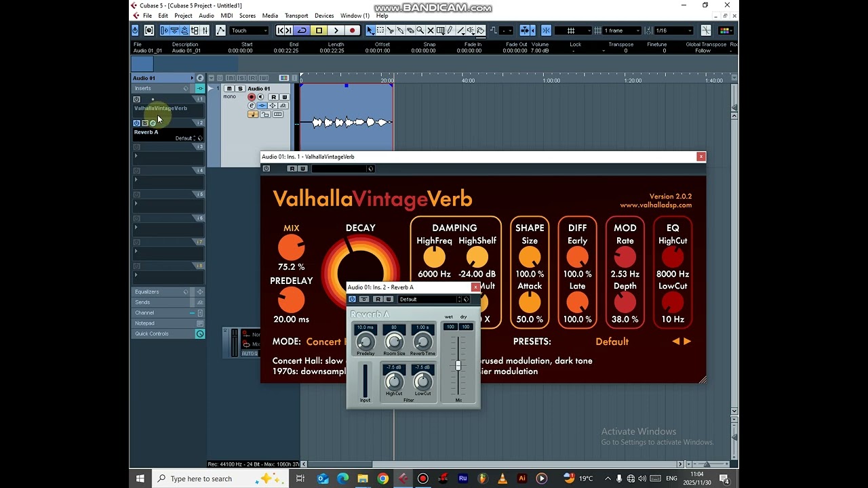The height and width of the screenshot is (488, 868).
Task: Record-enable the Audio 01 track
Action: click(x=252, y=97)
